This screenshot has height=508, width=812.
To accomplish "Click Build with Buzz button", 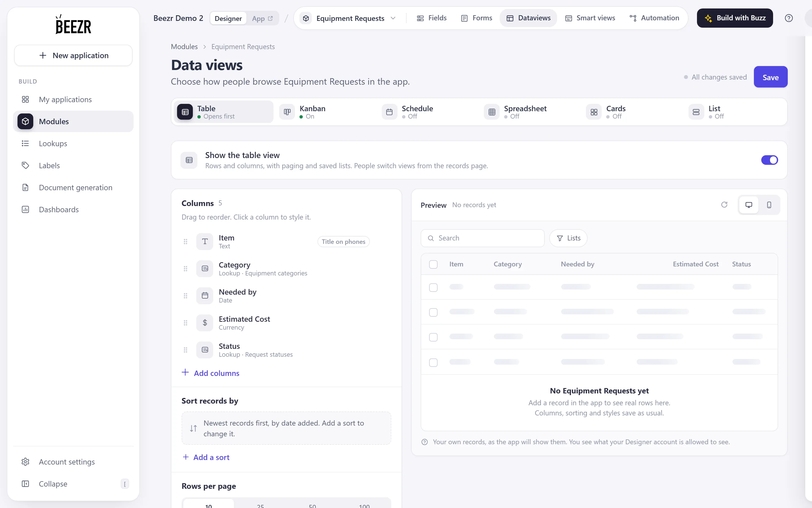I will point(734,18).
